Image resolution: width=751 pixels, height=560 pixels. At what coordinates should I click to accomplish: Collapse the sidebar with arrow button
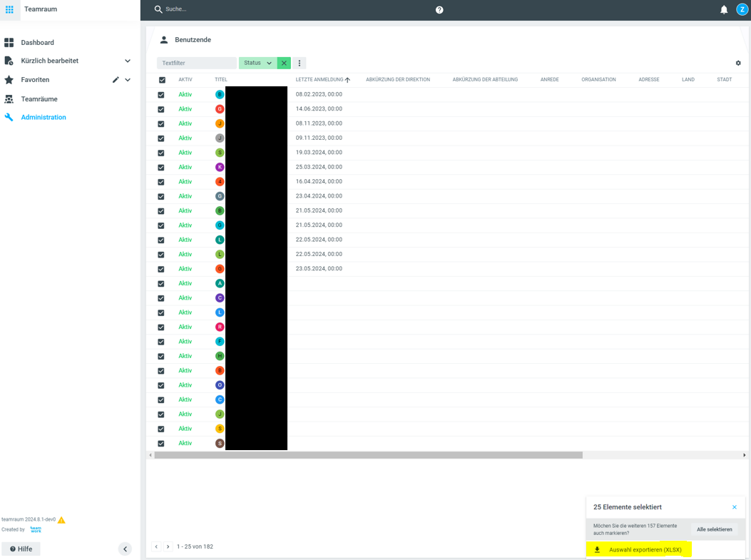click(x=125, y=549)
